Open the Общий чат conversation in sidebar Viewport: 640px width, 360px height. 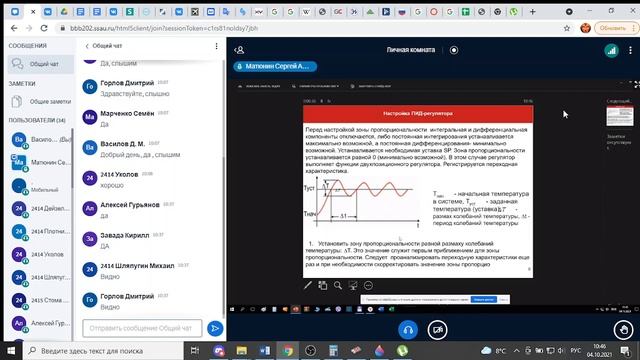[40, 64]
